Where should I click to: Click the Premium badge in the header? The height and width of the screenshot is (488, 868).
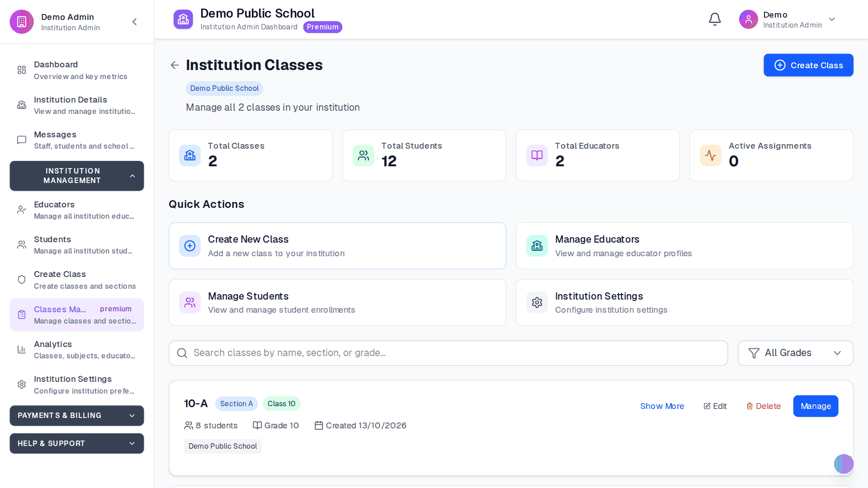pyautogui.click(x=322, y=27)
